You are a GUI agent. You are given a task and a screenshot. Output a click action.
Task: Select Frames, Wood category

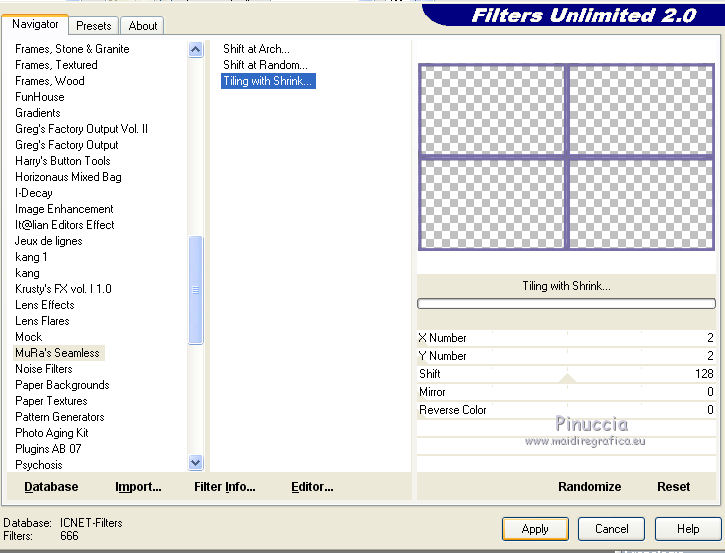(50, 81)
